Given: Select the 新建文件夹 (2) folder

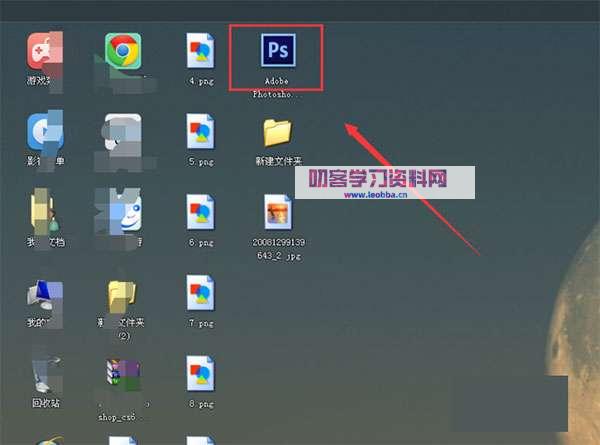Looking at the screenshot, I should (x=123, y=296).
